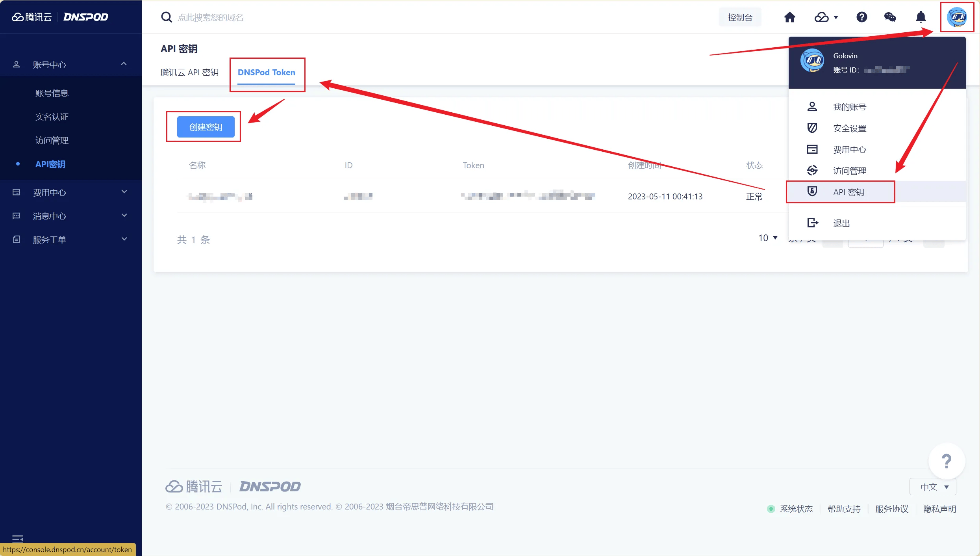
Task: Open the WeChat icon in header
Action: tap(890, 17)
